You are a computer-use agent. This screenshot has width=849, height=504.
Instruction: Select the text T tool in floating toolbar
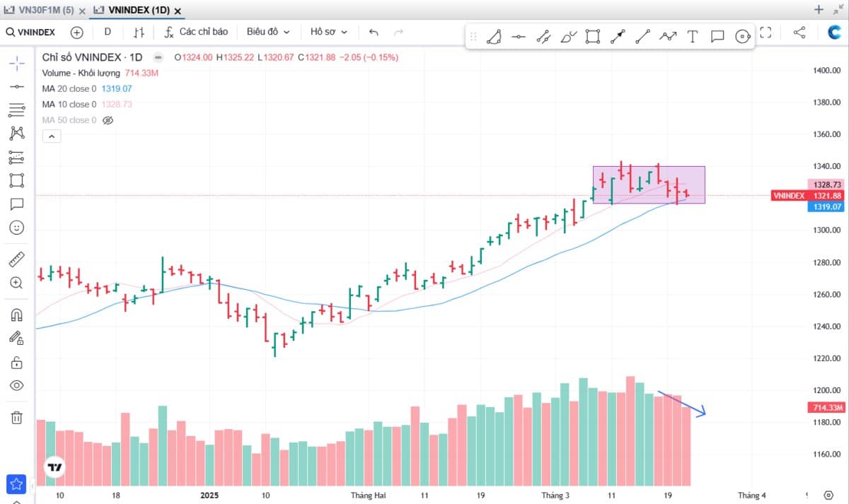[x=693, y=37]
